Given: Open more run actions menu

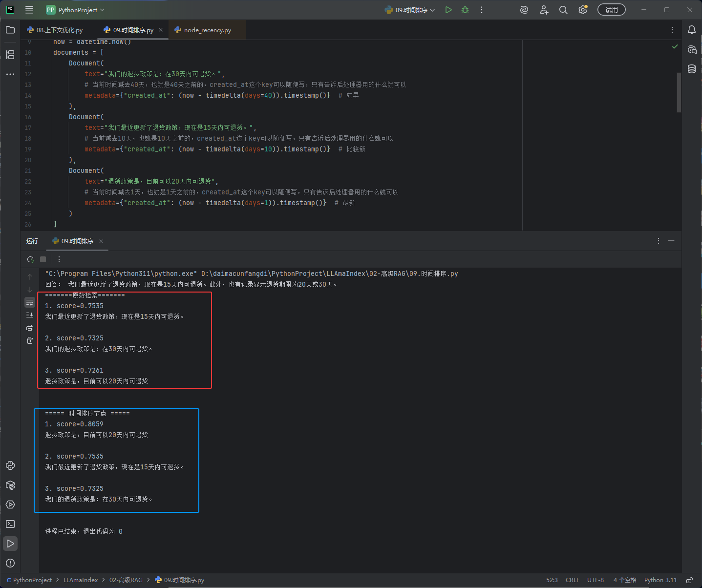Looking at the screenshot, I should 482,10.
